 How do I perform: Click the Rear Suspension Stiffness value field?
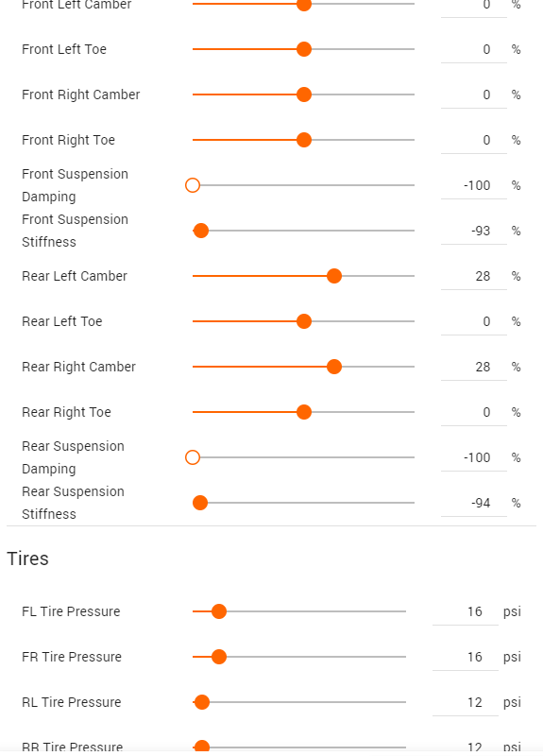click(x=474, y=503)
